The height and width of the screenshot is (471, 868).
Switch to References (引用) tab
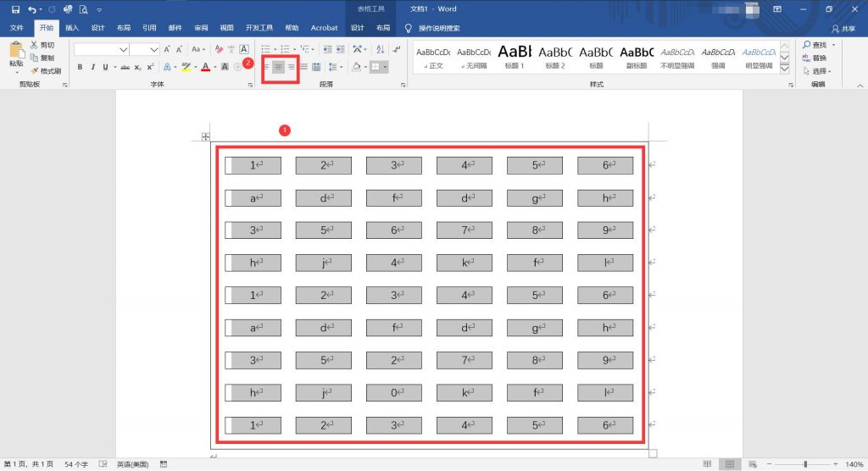point(149,28)
